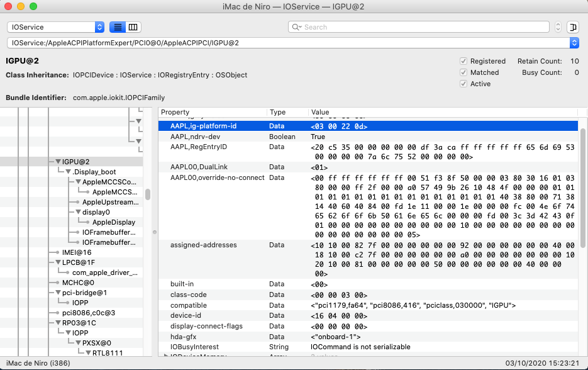Select the MCHC@0 tree item
The height and width of the screenshot is (370, 588).
click(x=78, y=283)
